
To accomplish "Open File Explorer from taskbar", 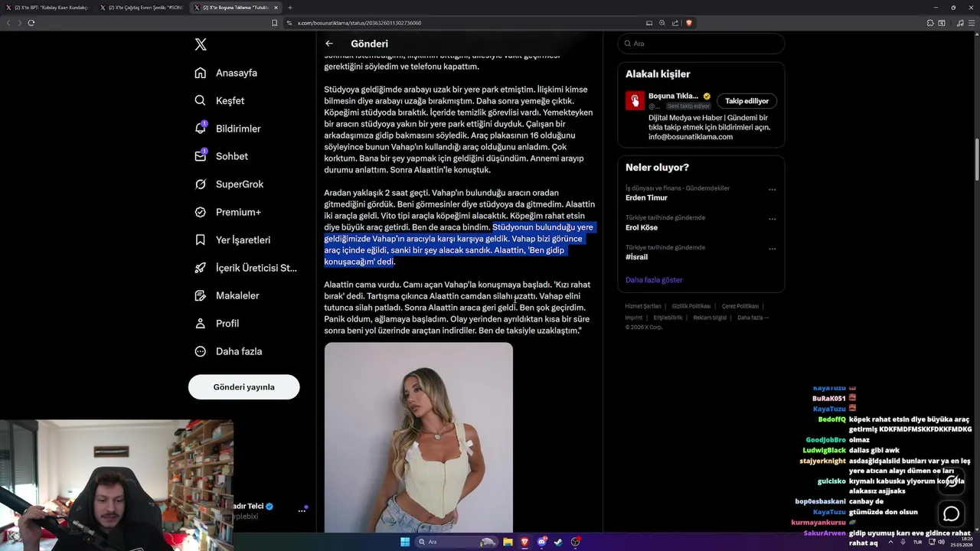I will click(508, 542).
